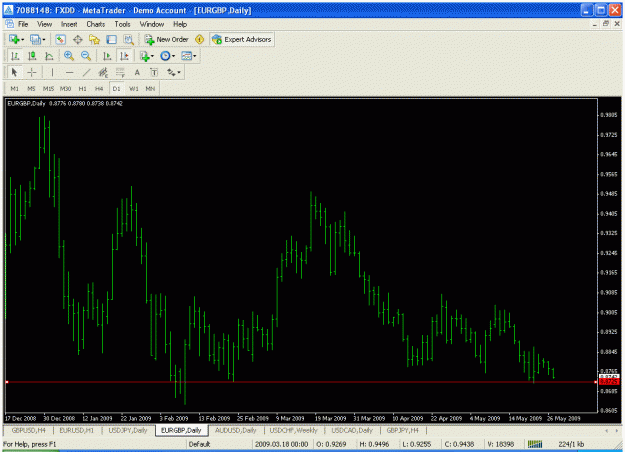The image size is (625, 452).
Task: Select the Crosshair tool
Action: tap(32, 73)
